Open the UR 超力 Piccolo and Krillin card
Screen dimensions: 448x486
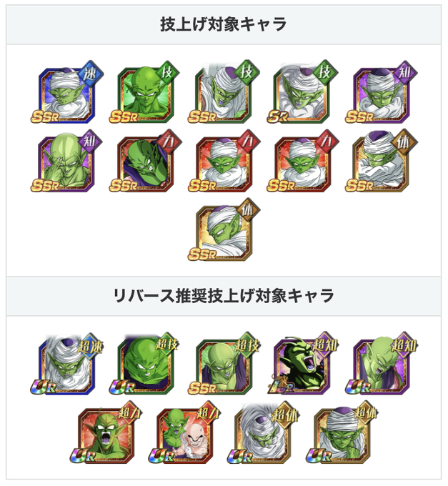[x=184, y=432]
